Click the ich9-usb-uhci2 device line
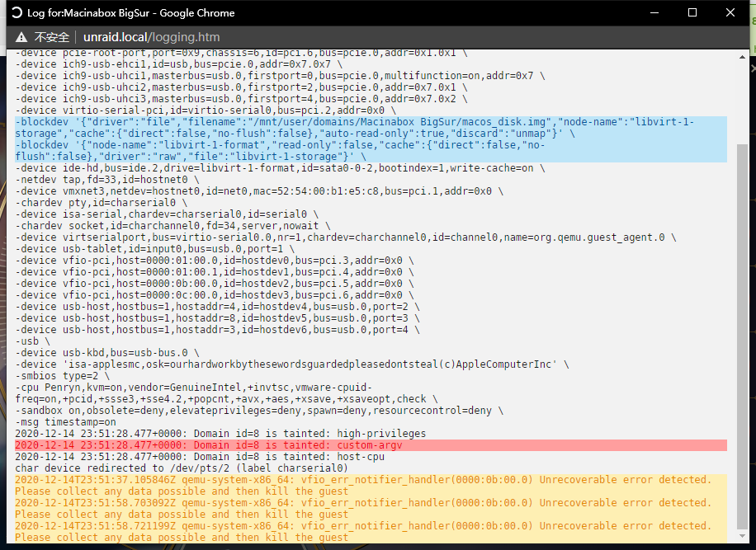 (242, 87)
